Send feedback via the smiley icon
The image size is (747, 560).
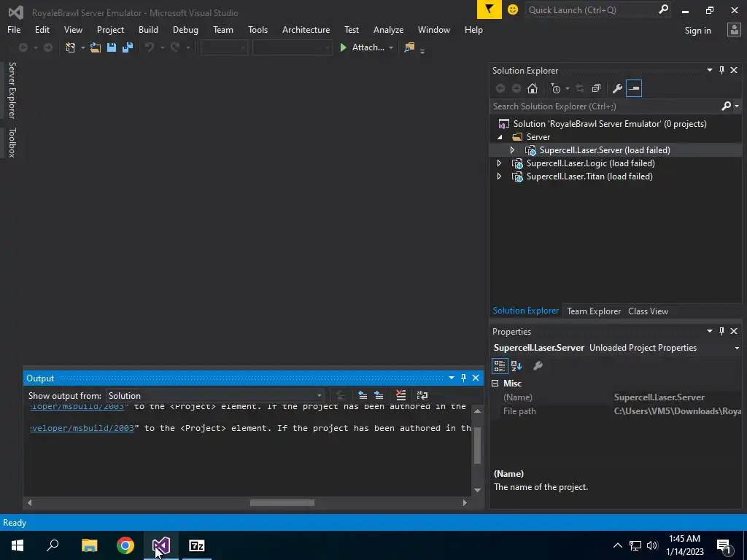[513, 9]
